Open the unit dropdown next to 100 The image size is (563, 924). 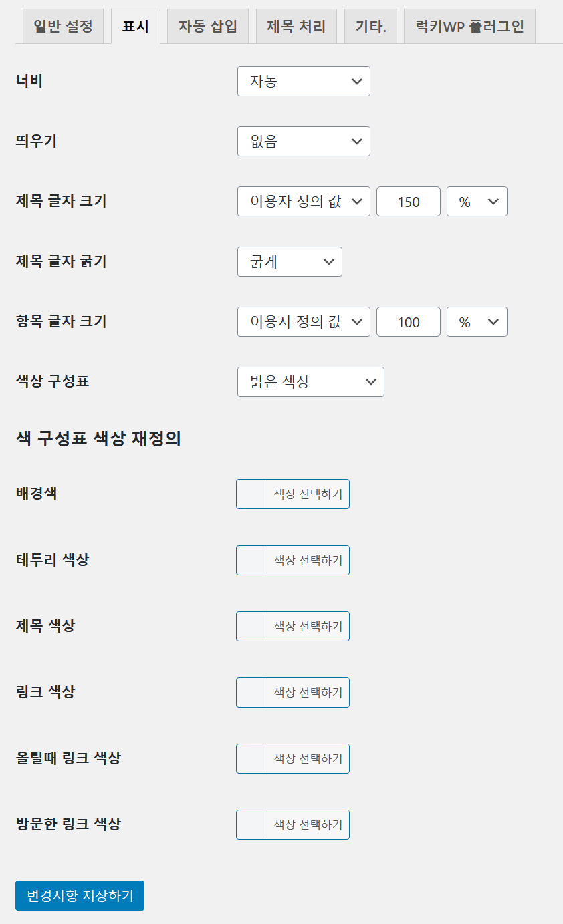477,321
